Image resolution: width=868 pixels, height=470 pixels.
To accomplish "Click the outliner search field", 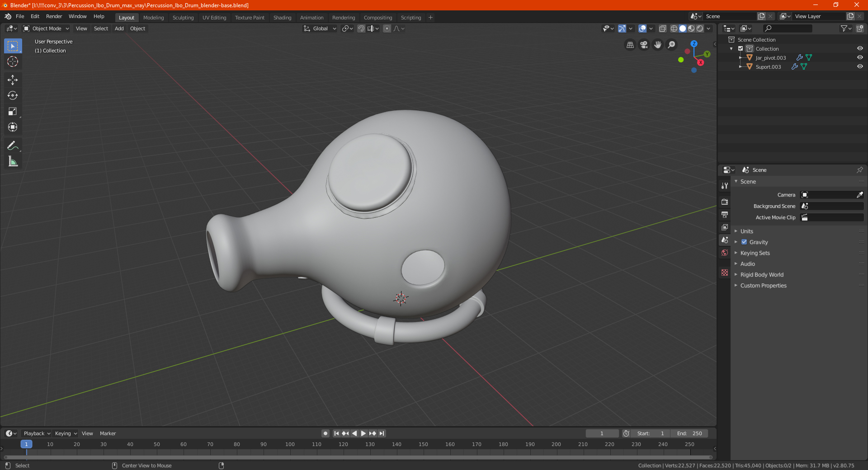I will pyautogui.click(x=788, y=28).
